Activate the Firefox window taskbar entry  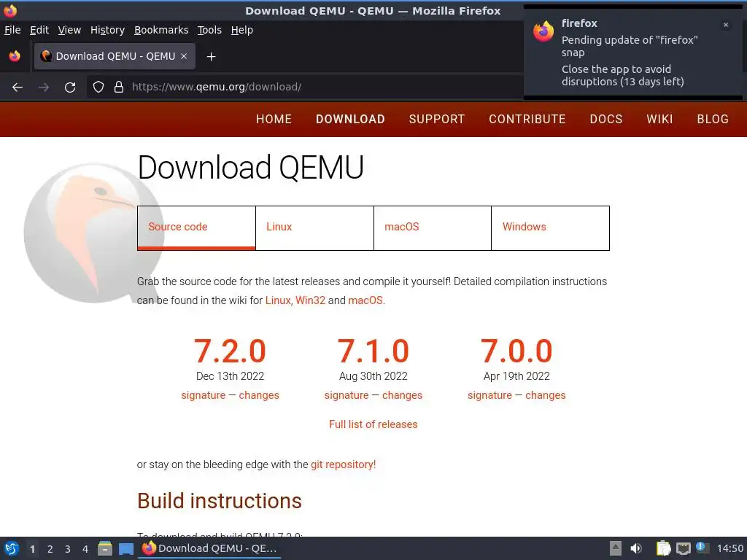coord(209,548)
